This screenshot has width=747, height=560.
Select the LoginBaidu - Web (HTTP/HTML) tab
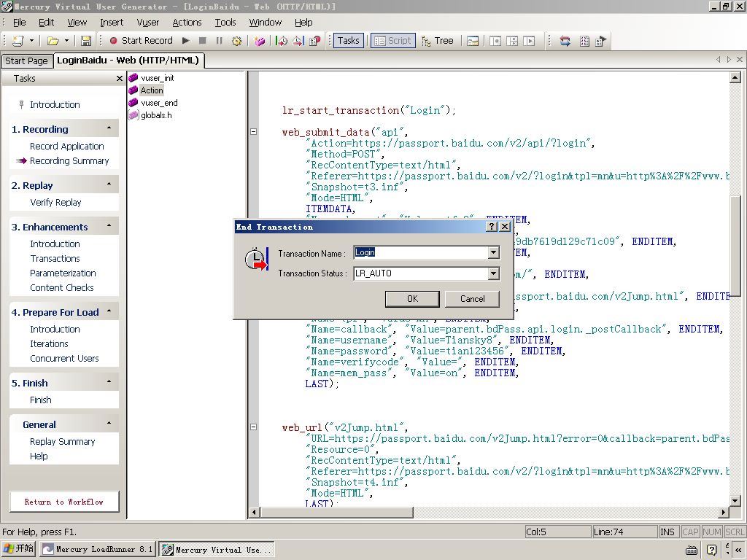tap(128, 61)
